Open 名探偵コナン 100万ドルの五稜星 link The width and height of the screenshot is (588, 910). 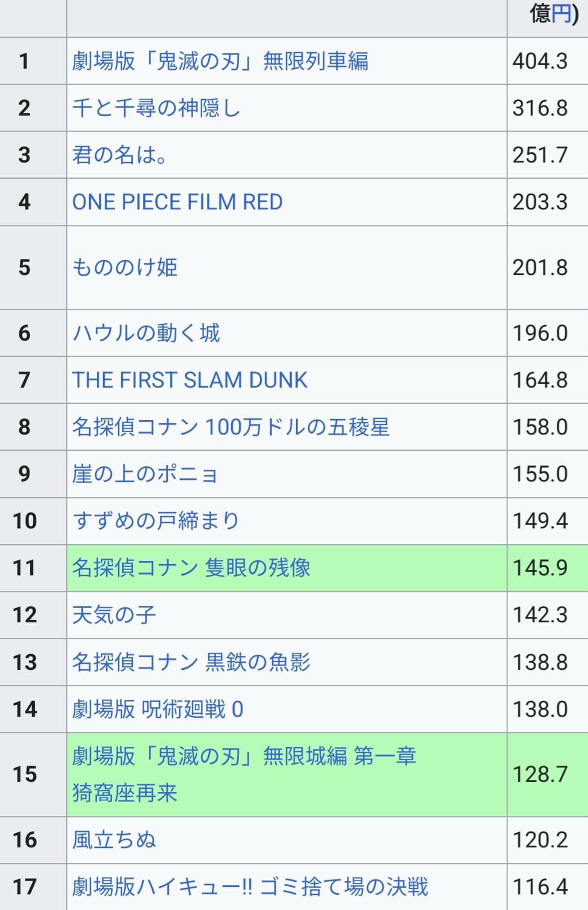(231, 427)
